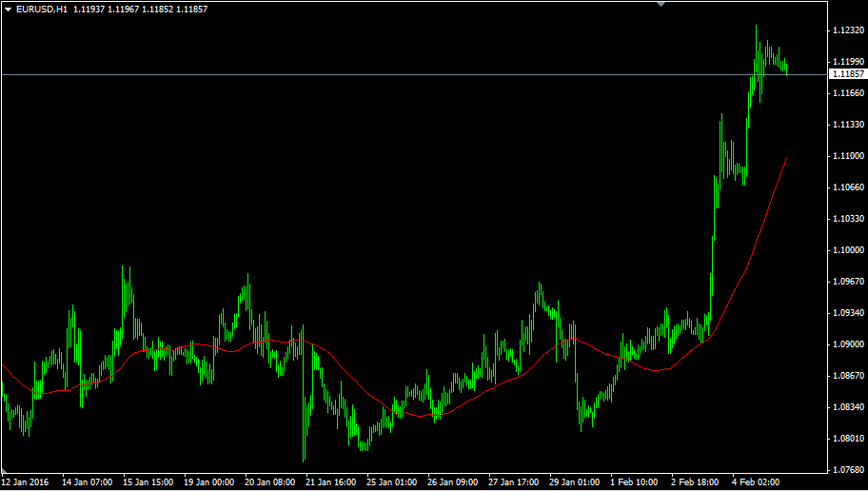Click the 14 Jan 07:00 time label
The image size is (868, 491).
click(x=88, y=482)
